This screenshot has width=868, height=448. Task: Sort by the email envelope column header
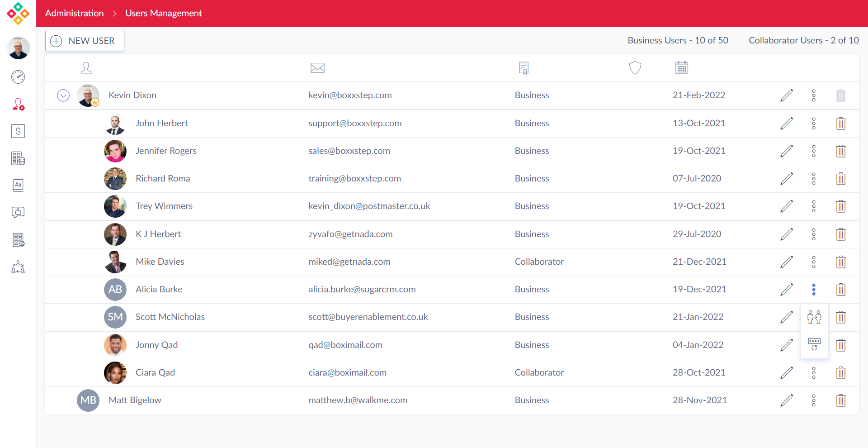pyautogui.click(x=317, y=68)
